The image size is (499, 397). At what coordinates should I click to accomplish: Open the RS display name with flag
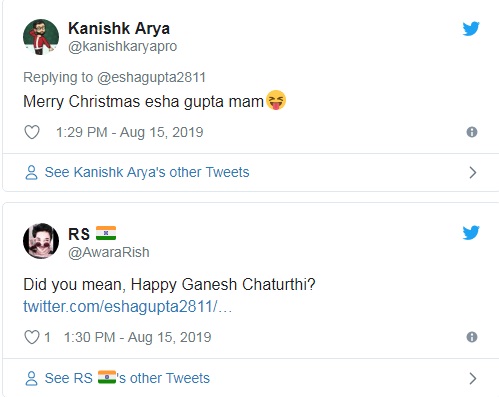[92, 233]
